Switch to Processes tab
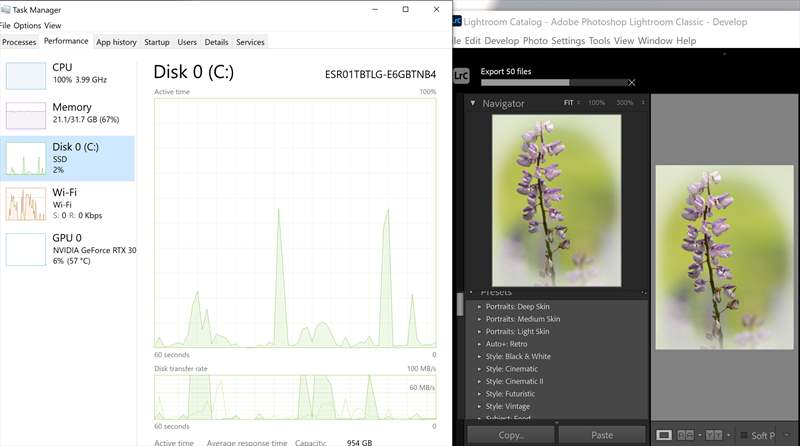 coord(19,42)
